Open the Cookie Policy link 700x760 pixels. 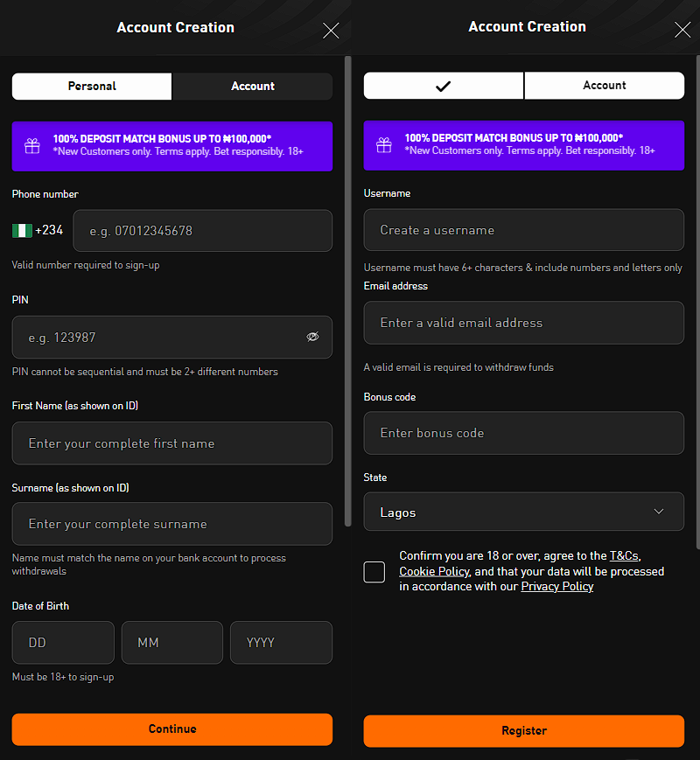click(x=434, y=571)
